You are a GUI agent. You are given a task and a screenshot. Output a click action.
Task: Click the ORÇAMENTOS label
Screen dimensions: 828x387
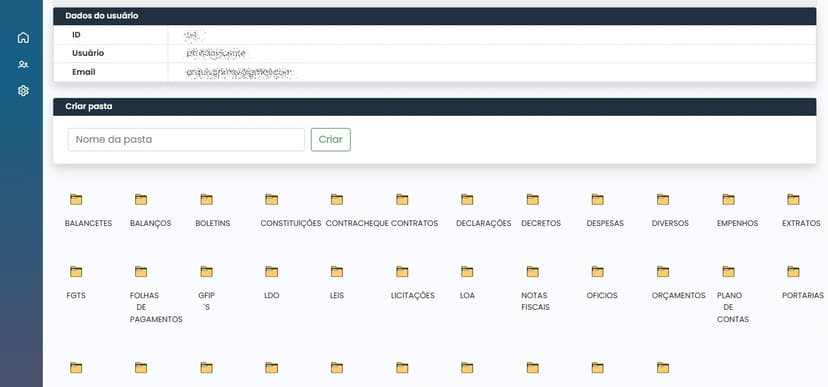point(679,296)
